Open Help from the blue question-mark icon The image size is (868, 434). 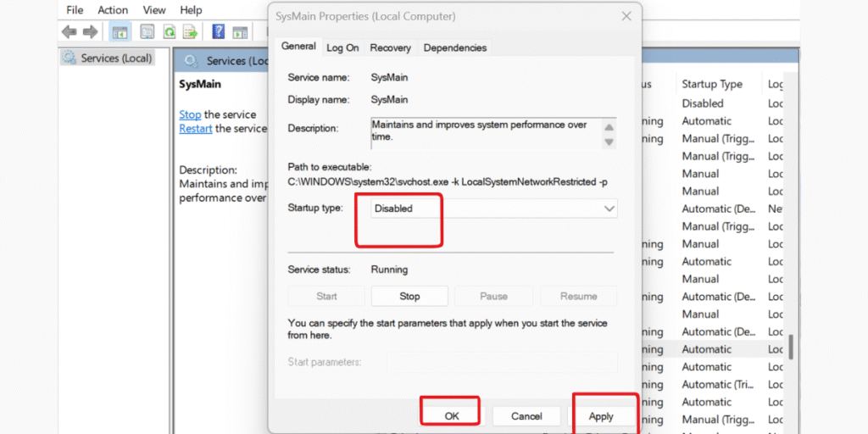pos(219,31)
